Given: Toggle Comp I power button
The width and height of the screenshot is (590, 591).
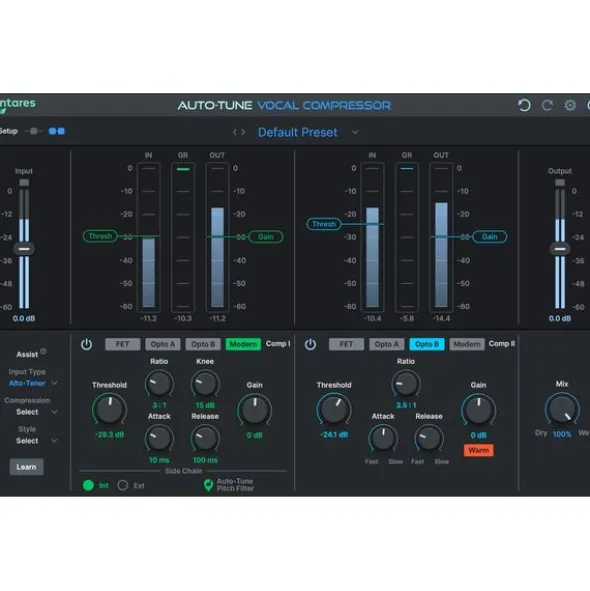Looking at the screenshot, I should pos(86,344).
